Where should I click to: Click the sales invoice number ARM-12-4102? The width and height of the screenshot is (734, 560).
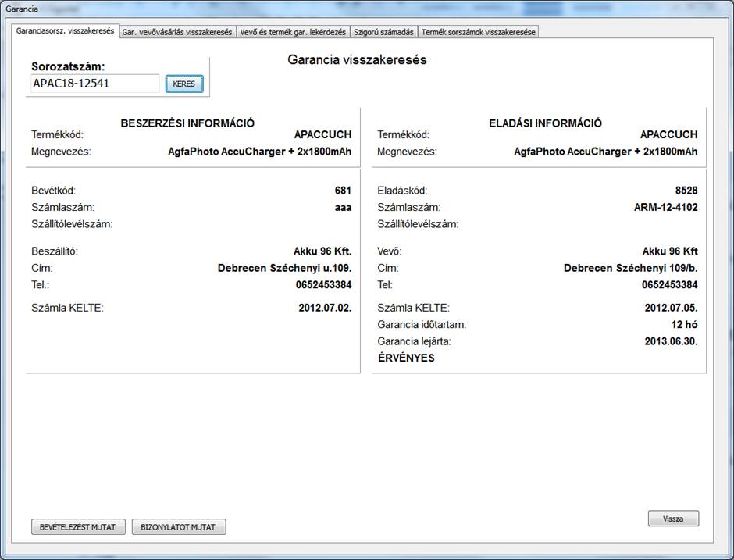pos(665,208)
